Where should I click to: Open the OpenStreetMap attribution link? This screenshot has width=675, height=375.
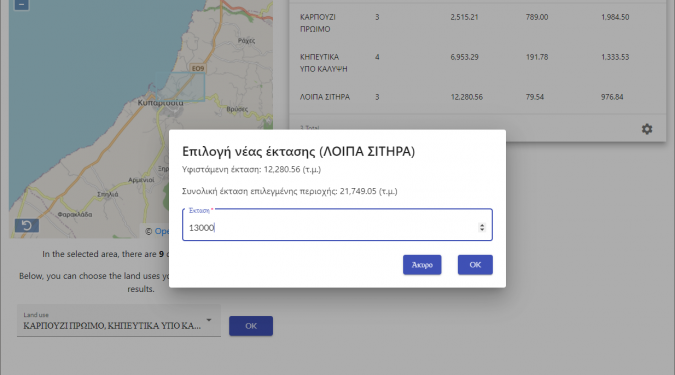(x=162, y=231)
